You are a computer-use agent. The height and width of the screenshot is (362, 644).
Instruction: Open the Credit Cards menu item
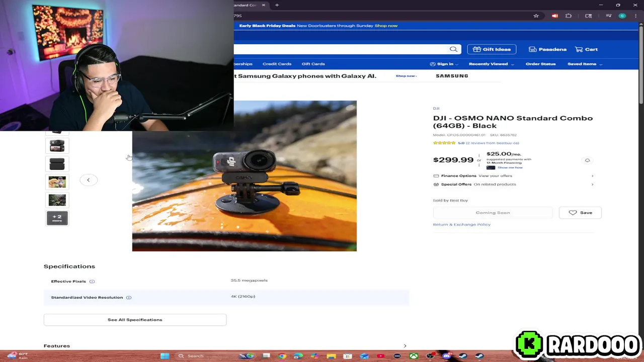pyautogui.click(x=277, y=64)
